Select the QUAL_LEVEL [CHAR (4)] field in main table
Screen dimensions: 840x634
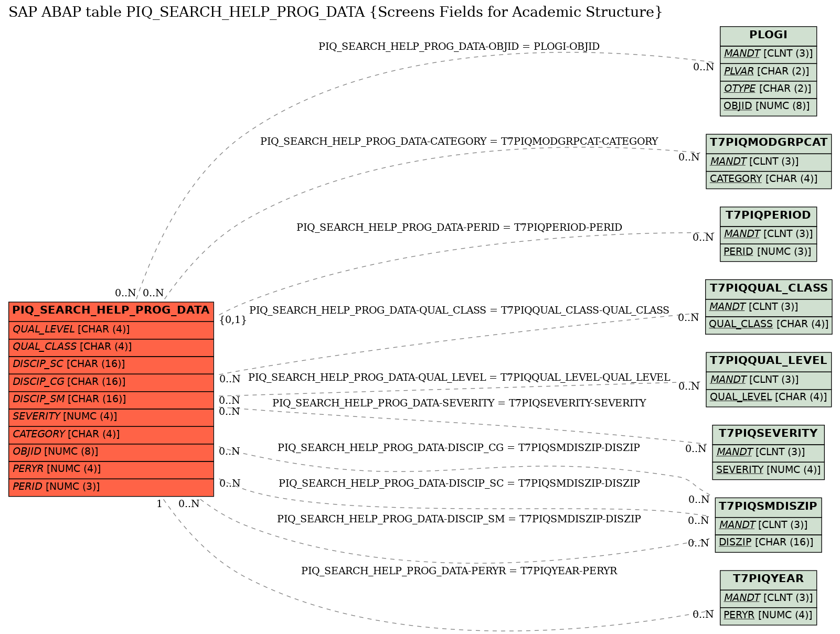[111, 330]
